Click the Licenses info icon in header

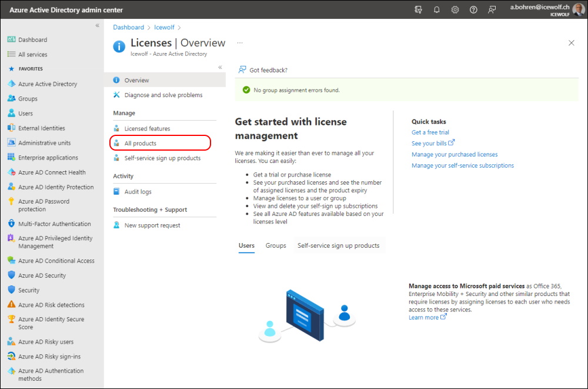119,47
